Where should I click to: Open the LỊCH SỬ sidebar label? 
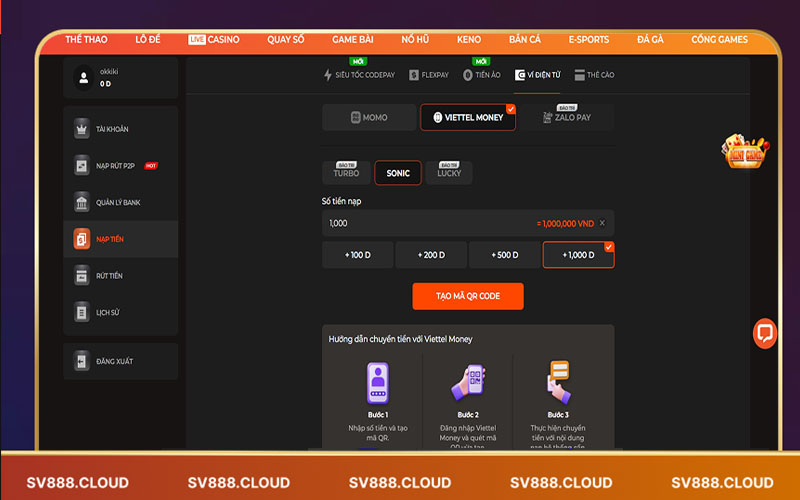(x=108, y=312)
